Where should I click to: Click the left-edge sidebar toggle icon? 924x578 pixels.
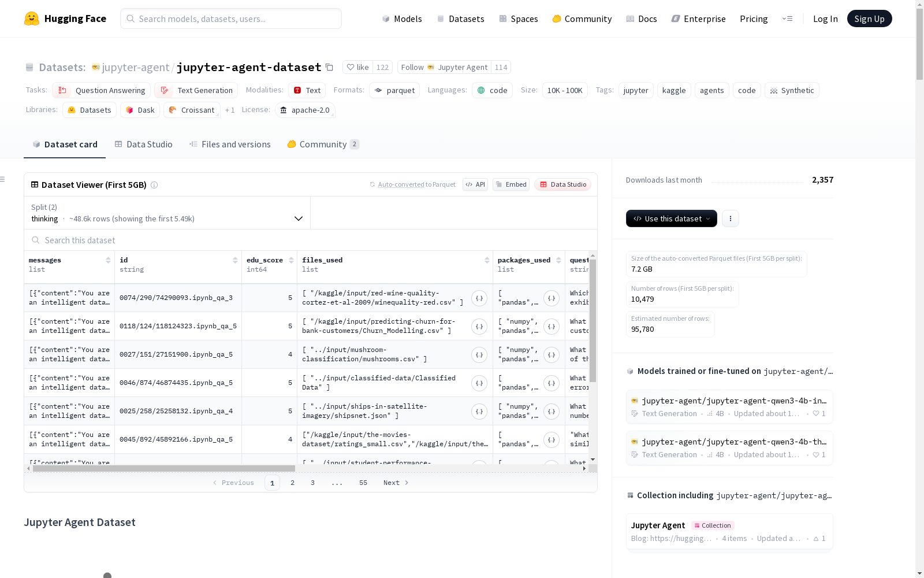3,179
